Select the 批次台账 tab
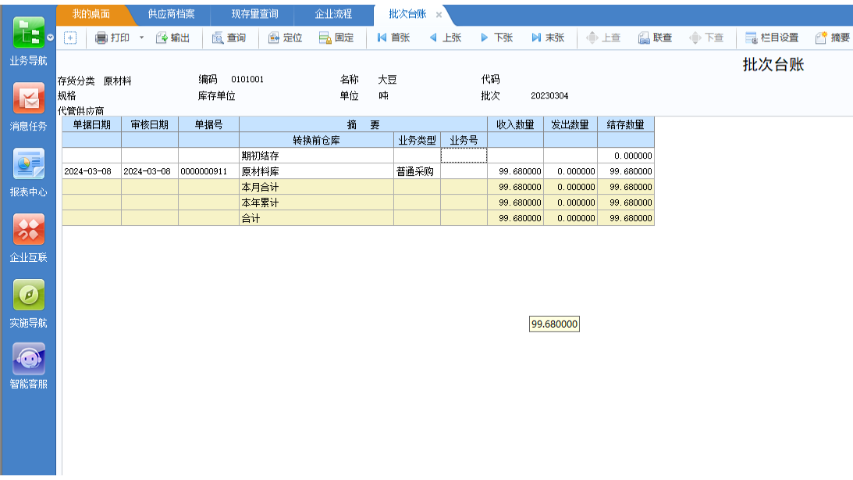The width and height of the screenshot is (853, 480). [407, 14]
